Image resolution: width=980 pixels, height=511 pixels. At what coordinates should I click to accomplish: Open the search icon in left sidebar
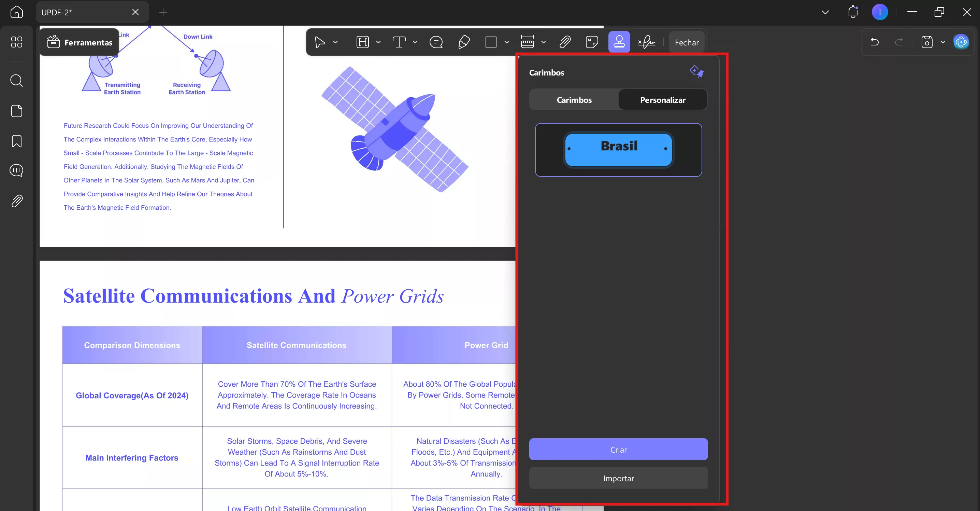click(x=16, y=80)
